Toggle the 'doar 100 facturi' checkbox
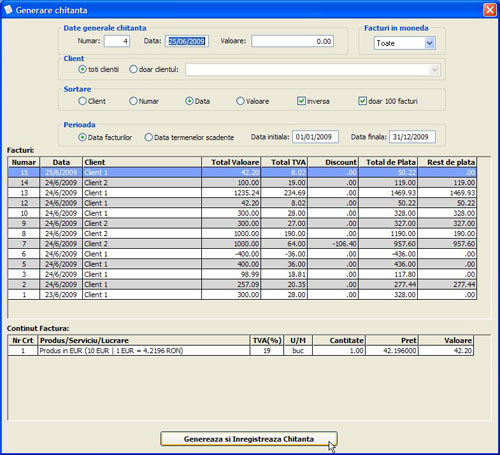The width and height of the screenshot is (500, 455). (362, 101)
